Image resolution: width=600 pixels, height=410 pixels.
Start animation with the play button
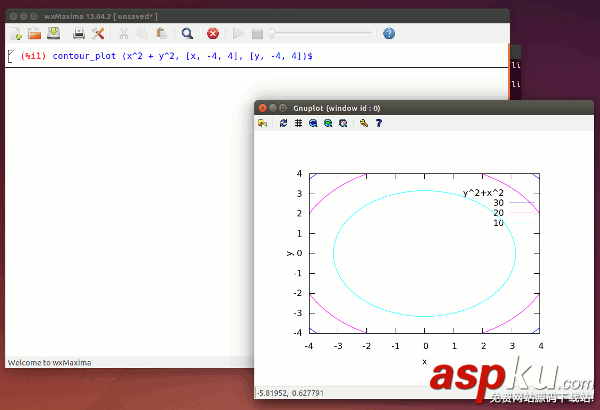pyautogui.click(x=238, y=34)
